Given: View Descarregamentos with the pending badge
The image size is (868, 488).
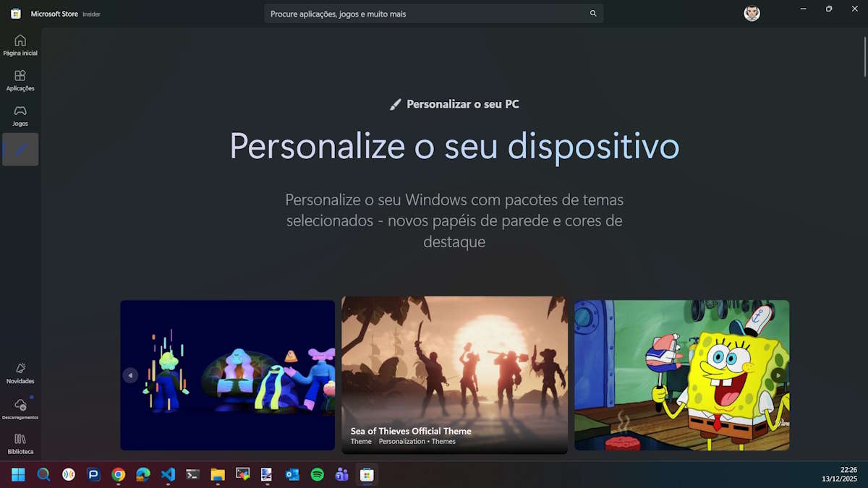Looking at the screenshot, I should [x=20, y=408].
